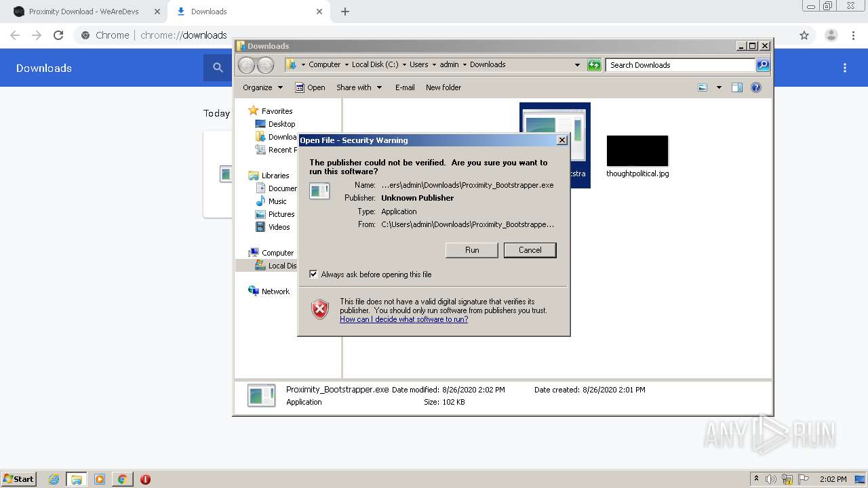Screen dimensions: 868x488
Task: Click Run in the Security Warning dialog
Action: tap(472, 250)
